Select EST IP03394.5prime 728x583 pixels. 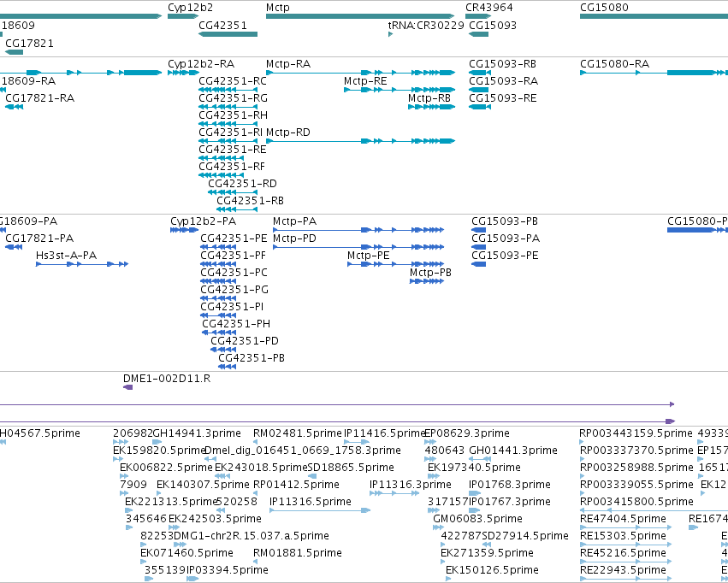[x=228, y=570]
